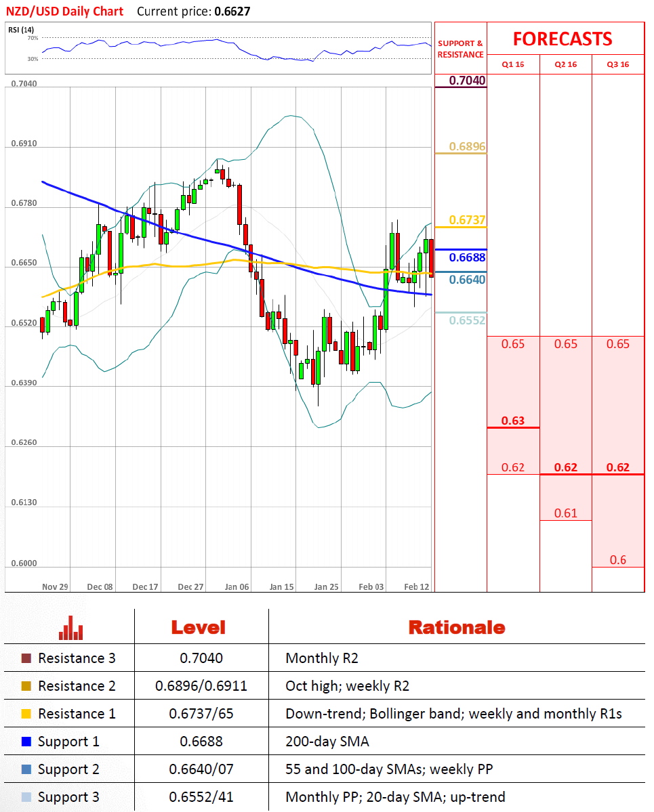
Task: Click the 0.6737 resistance level marker
Action: (x=468, y=220)
